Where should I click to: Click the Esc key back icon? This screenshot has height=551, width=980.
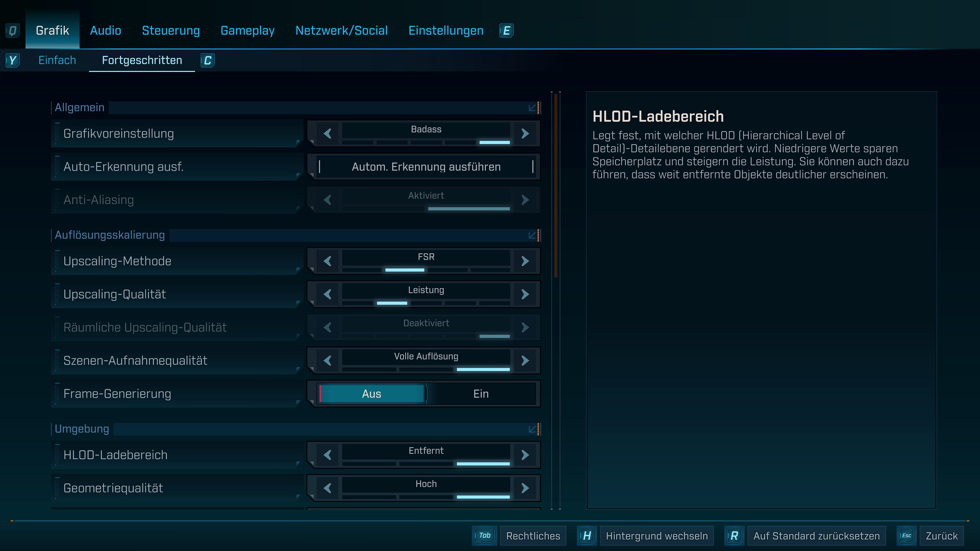(906, 535)
